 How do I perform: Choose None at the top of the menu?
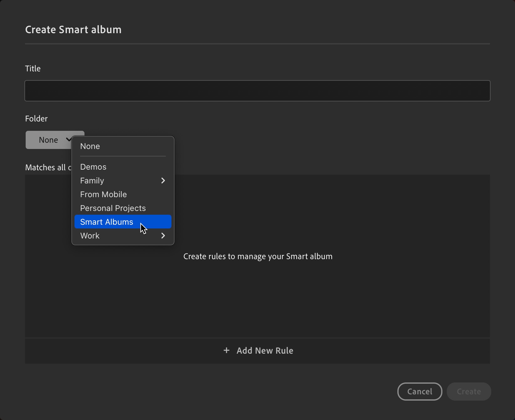[x=90, y=146]
